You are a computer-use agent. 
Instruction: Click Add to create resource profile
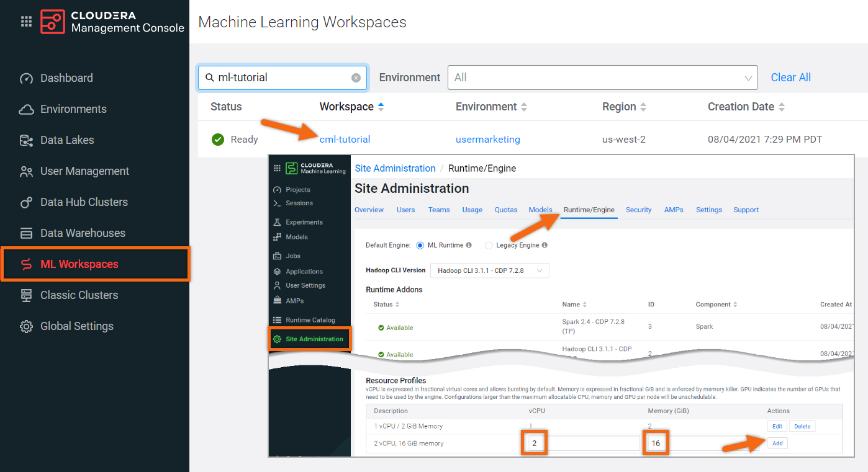pos(777,443)
